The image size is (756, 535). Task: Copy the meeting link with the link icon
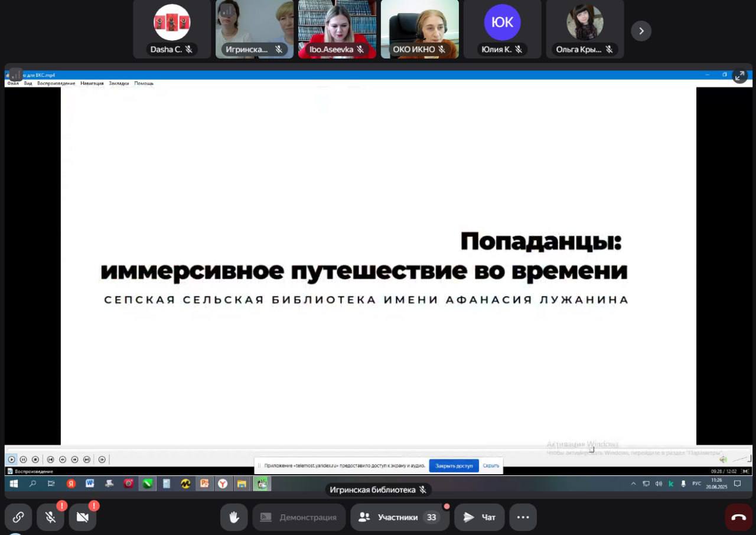(18, 517)
